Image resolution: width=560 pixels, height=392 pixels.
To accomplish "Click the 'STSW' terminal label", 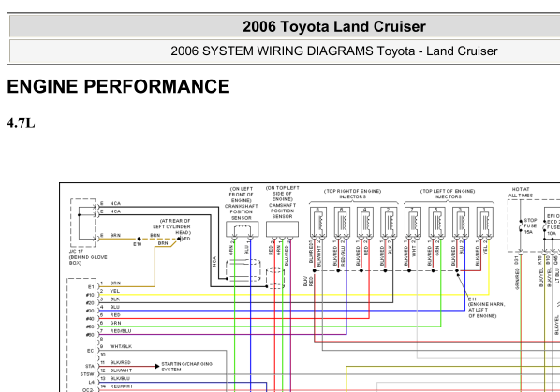I will point(87,374).
